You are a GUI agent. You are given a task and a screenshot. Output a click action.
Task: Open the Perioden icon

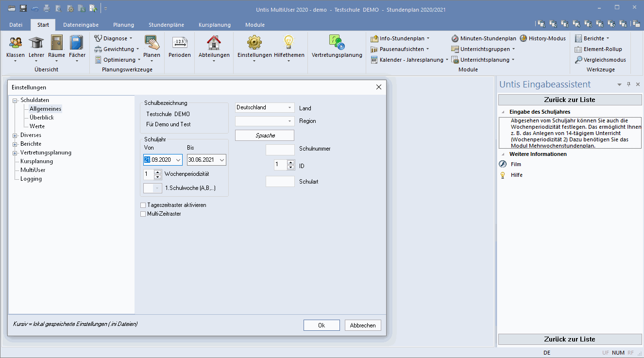point(180,43)
